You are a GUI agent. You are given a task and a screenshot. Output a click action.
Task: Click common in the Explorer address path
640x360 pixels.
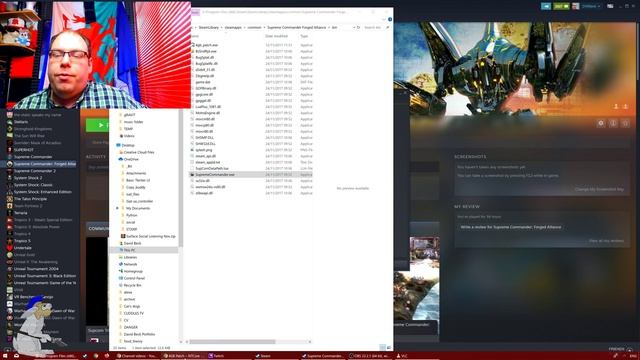click(254, 27)
